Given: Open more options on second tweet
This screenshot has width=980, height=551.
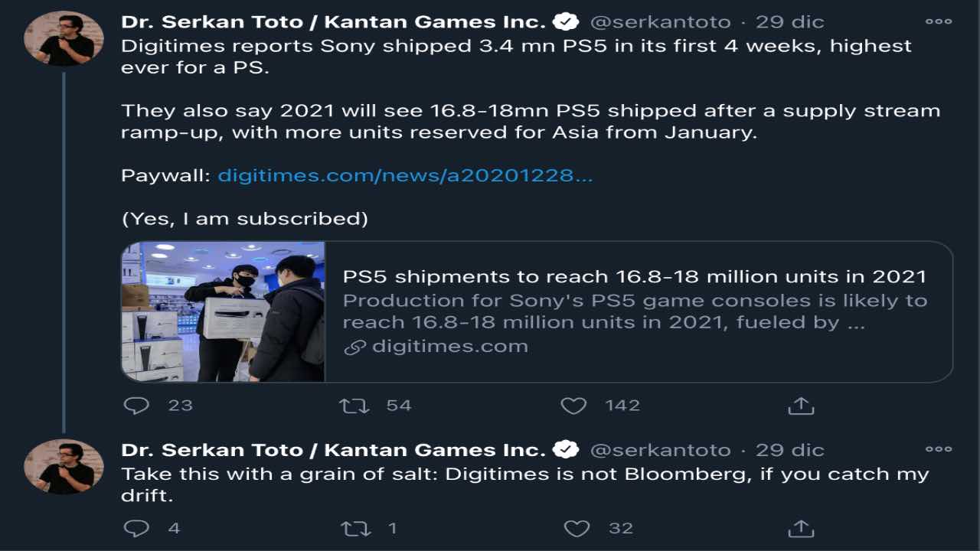Looking at the screenshot, I should [x=939, y=449].
